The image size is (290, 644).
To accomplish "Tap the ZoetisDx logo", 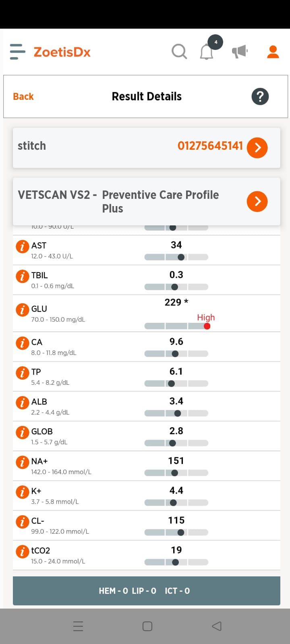I will (x=62, y=52).
